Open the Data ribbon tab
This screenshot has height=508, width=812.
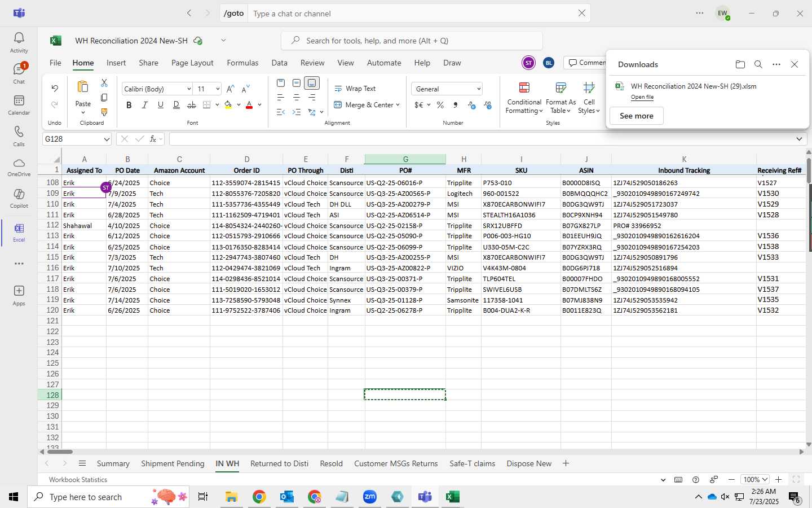point(279,63)
